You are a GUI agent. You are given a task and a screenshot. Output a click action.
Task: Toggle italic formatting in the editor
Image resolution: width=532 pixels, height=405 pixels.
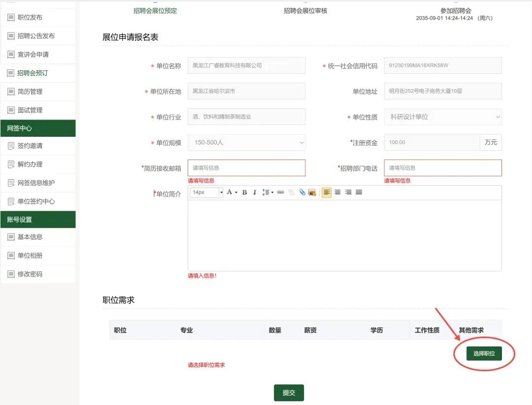[255, 192]
